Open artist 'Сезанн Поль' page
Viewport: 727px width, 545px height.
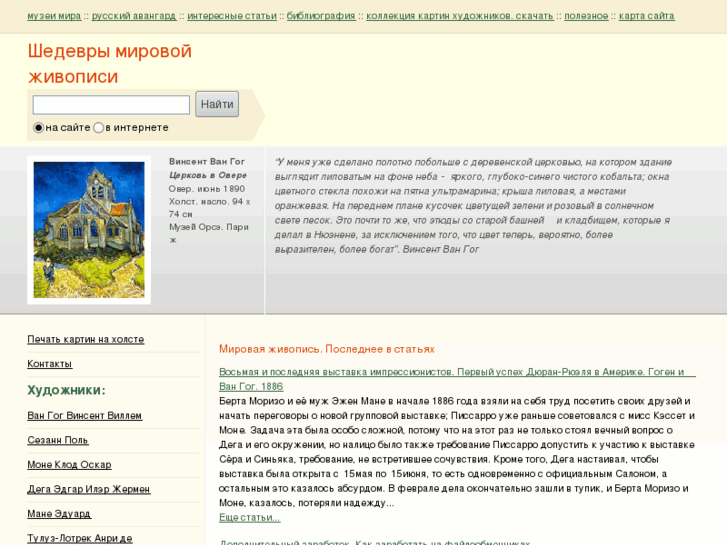(58, 440)
